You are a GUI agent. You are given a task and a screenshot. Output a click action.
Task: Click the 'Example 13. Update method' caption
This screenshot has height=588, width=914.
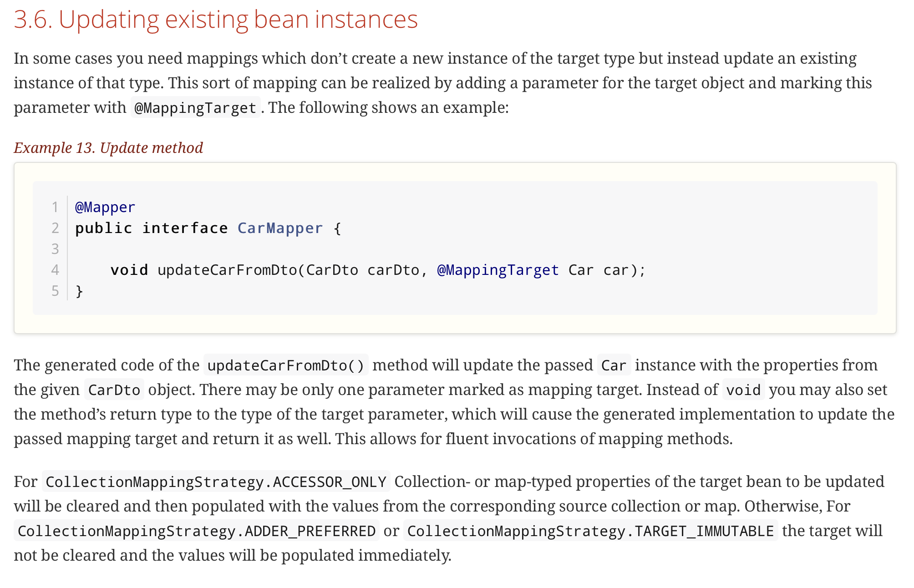pos(108,148)
